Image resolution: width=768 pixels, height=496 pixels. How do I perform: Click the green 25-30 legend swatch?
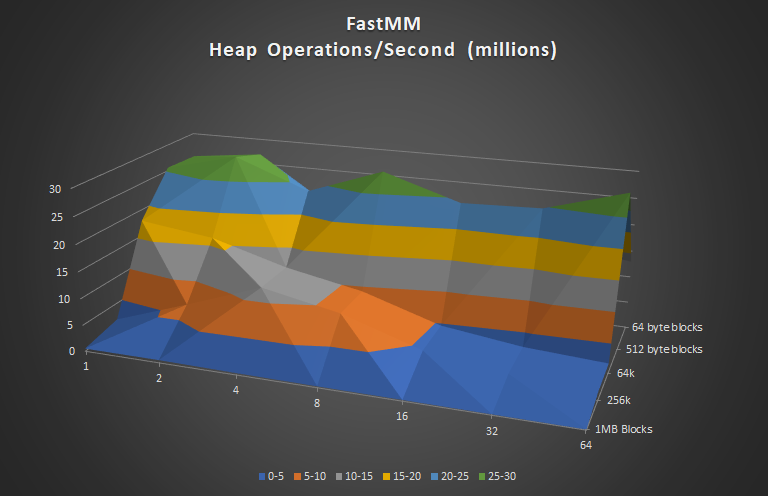(482, 476)
